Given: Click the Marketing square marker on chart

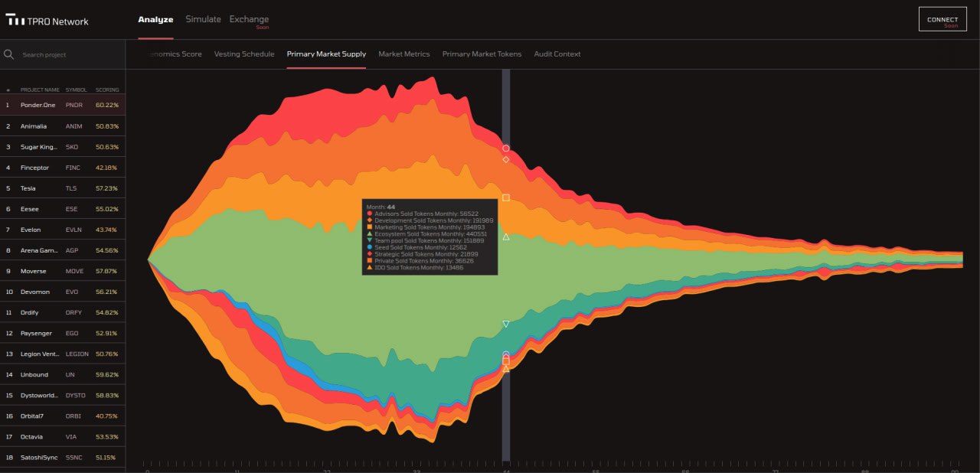Looking at the screenshot, I should [505, 198].
